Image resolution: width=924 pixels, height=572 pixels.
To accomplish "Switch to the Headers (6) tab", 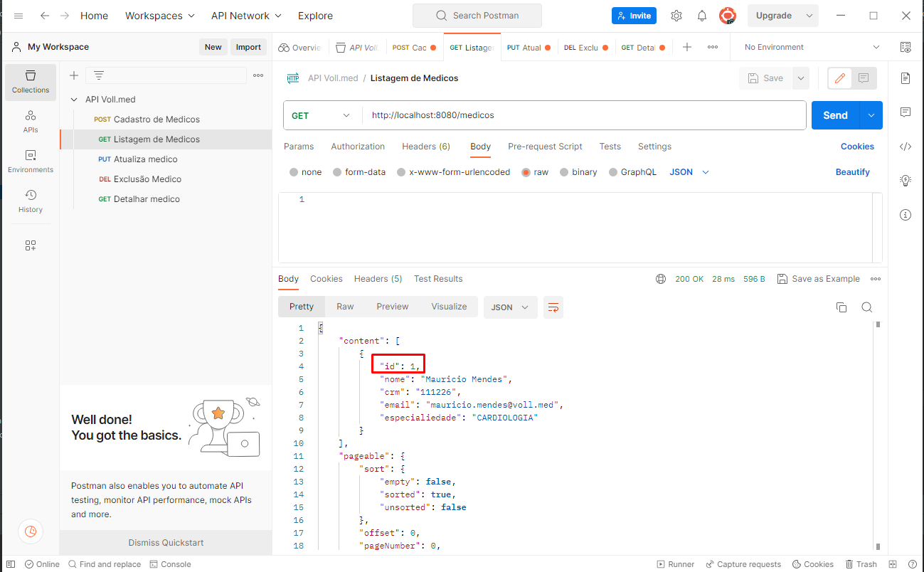I will 426,147.
